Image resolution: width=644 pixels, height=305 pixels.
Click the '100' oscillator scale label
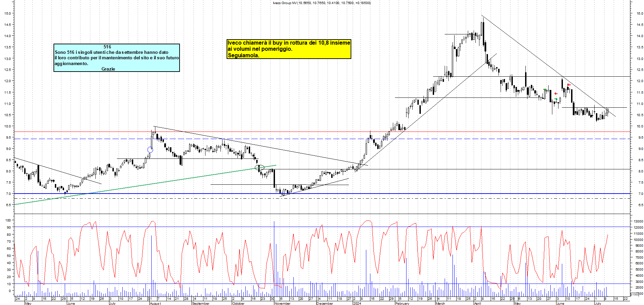8,220
